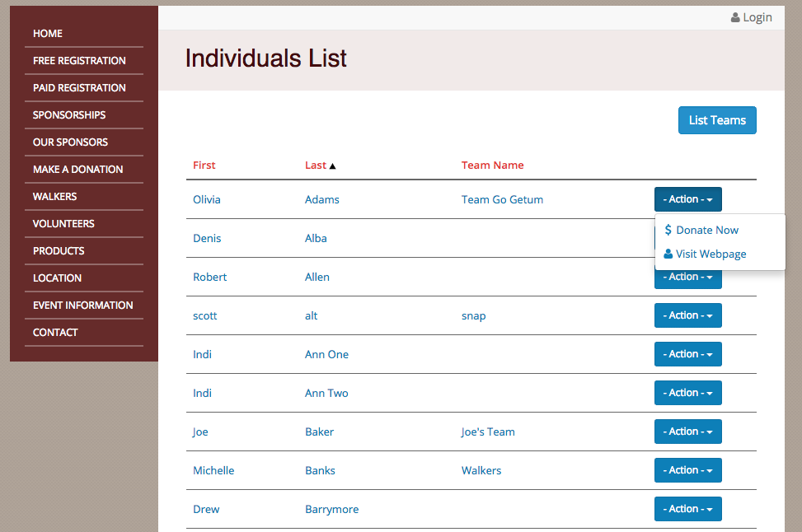Click the last name Baker
This screenshot has width=802, height=532.
coord(319,432)
